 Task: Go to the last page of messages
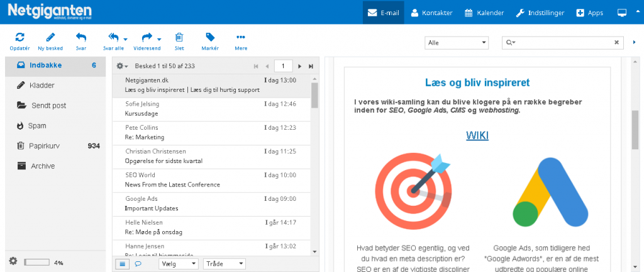coord(311,66)
